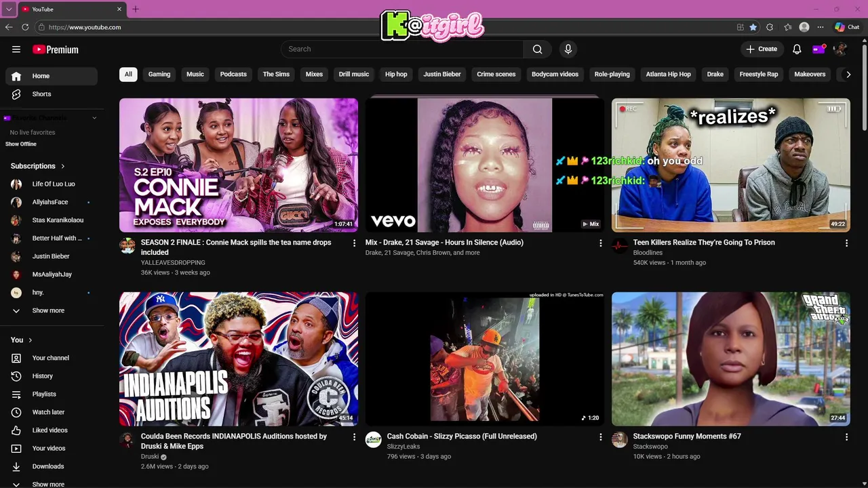Open options for Stackswopo video

point(846,437)
